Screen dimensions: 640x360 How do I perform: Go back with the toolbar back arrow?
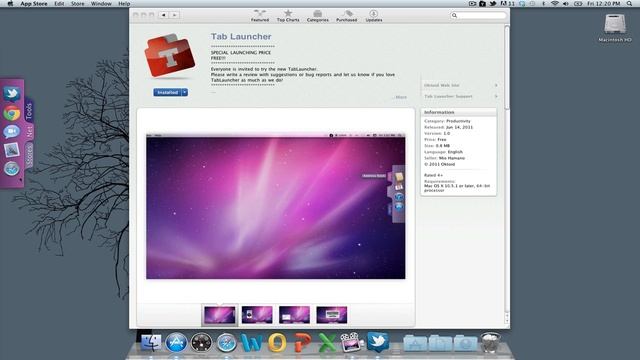164,15
